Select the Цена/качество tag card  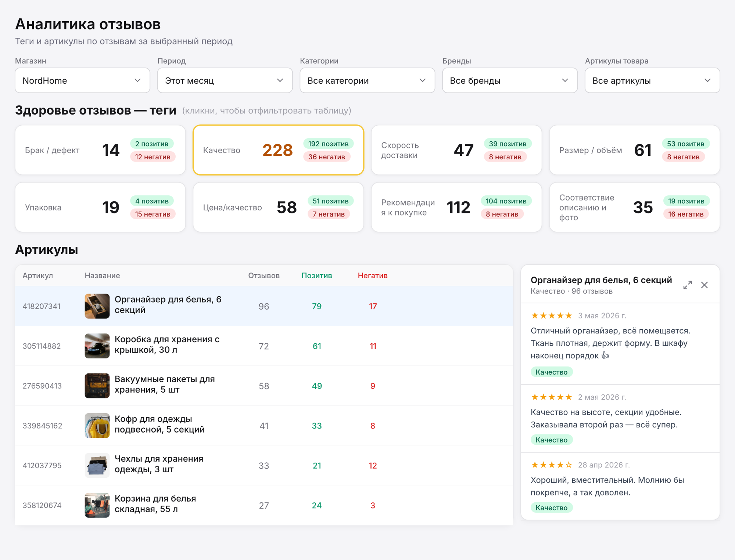278,207
